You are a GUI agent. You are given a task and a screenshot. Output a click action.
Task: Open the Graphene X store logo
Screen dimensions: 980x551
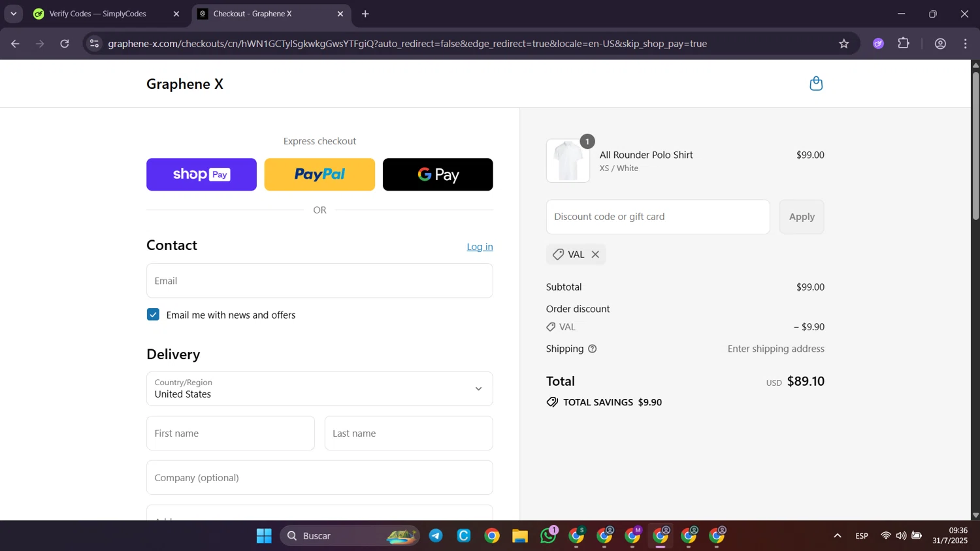click(185, 84)
